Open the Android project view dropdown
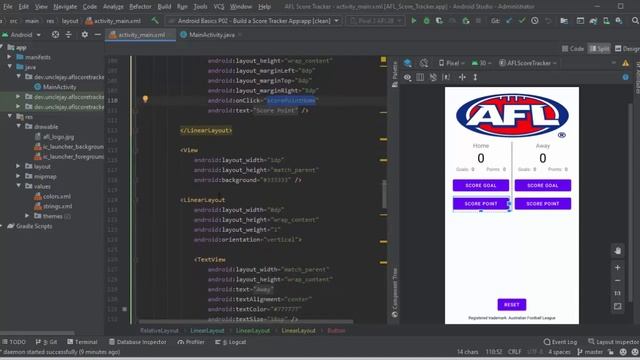 tap(22, 35)
